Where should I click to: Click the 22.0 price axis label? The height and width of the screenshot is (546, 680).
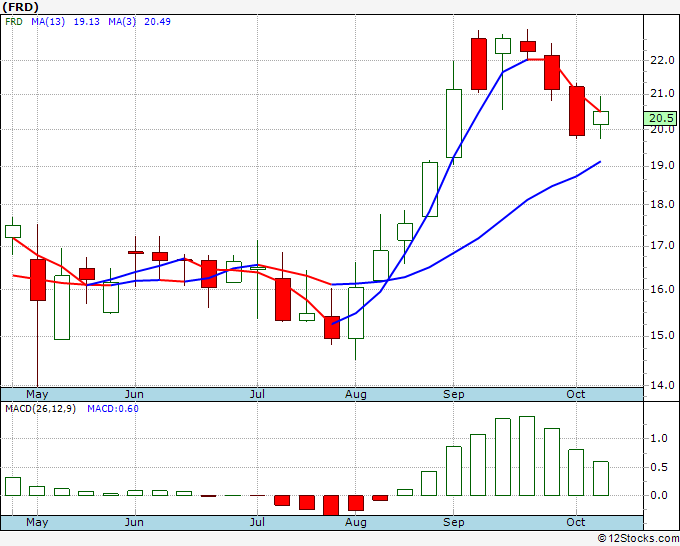click(x=662, y=60)
